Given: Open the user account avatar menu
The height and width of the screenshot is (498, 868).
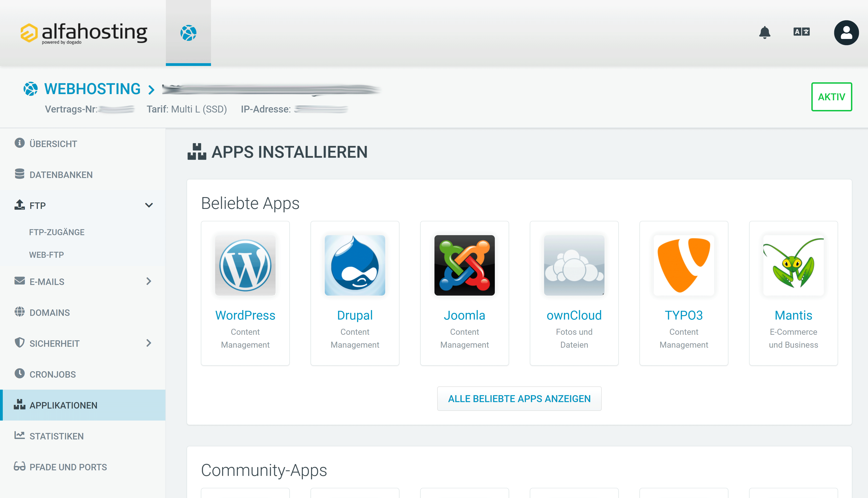Looking at the screenshot, I should (x=846, y=33).
